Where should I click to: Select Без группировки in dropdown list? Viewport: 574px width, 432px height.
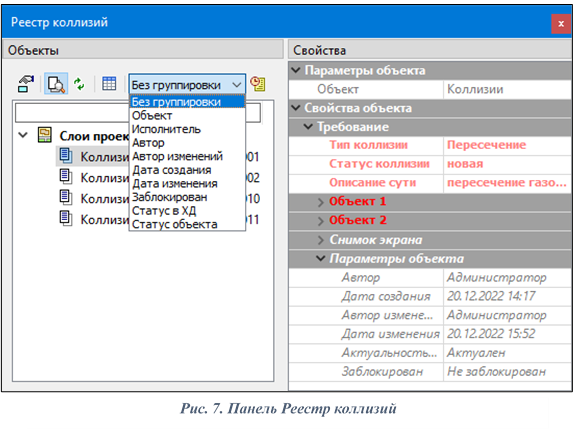(x=187, y=102)
